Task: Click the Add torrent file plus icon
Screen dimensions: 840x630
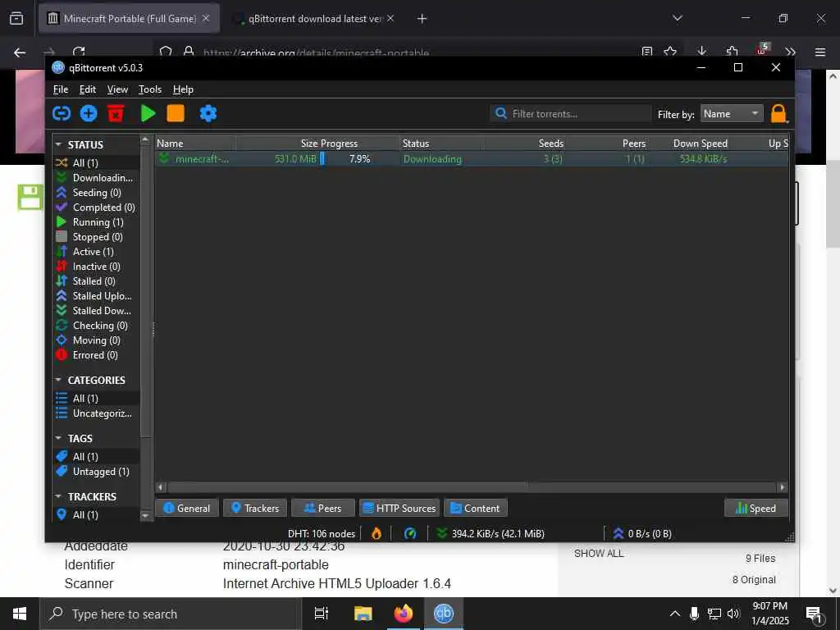Action: click(x=89, y=113)
